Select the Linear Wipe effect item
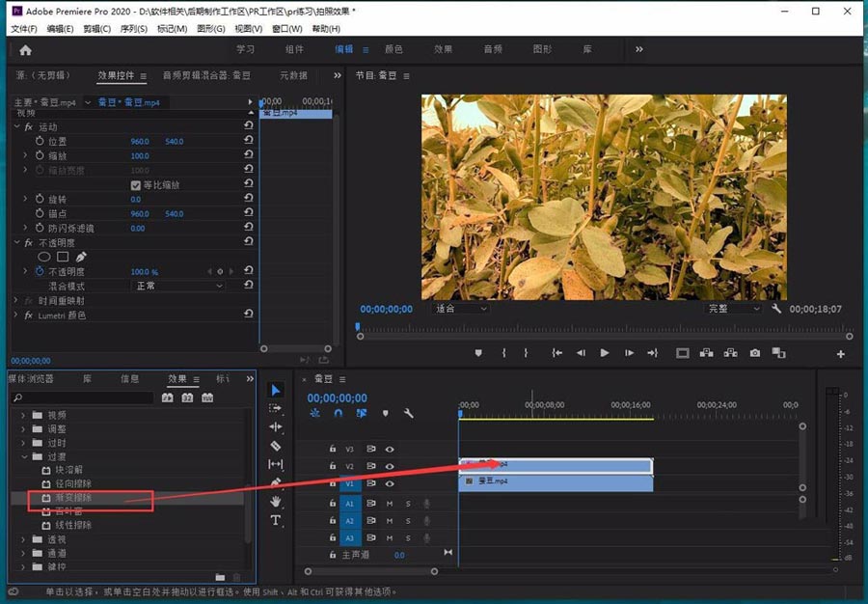Viewport: 868px width, 604px height. coord(73,525)
